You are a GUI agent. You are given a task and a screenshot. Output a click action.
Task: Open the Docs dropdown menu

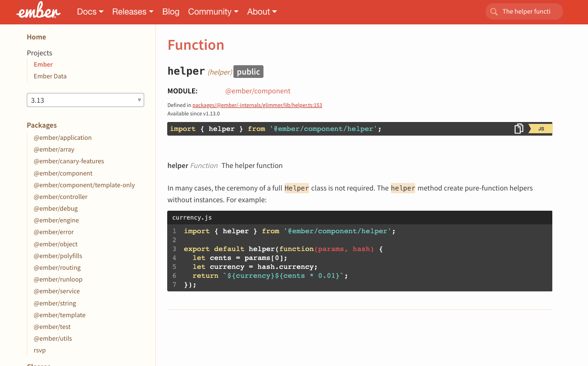point(90,12)
